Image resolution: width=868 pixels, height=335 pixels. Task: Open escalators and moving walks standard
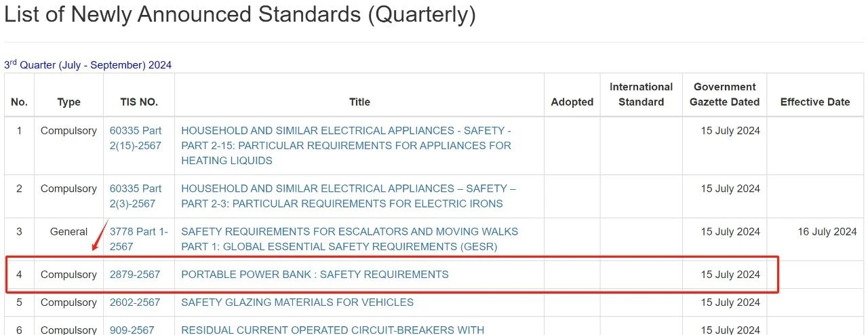349,239
